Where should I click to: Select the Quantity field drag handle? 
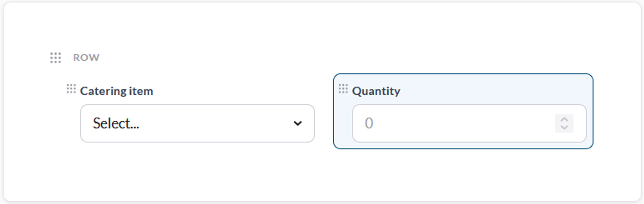click(x=343, y=89)
